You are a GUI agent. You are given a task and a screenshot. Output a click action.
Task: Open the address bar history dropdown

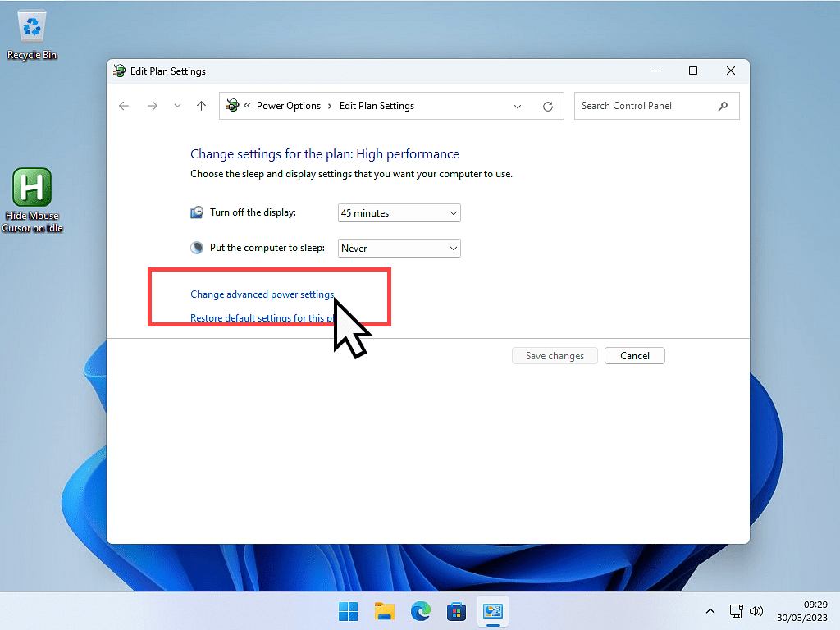coord(518,106)
